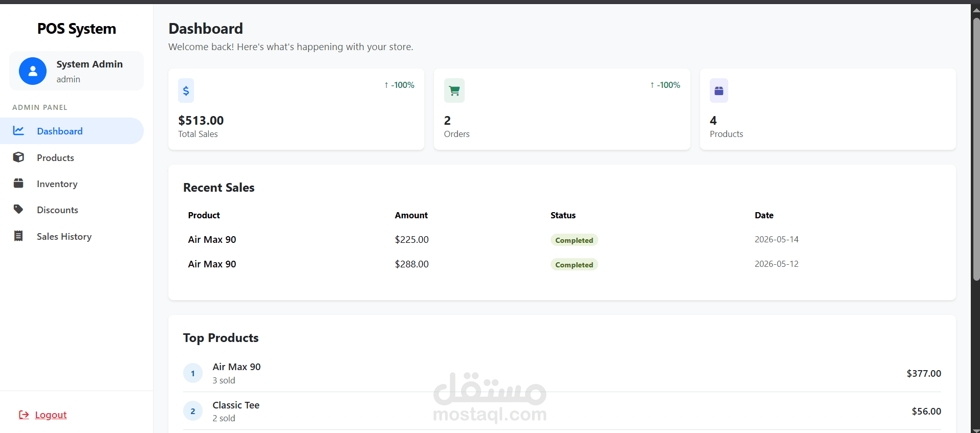Select the Air Max 90 row priced $288.00
Screen dimensions: 980x433
coord(562,264)
